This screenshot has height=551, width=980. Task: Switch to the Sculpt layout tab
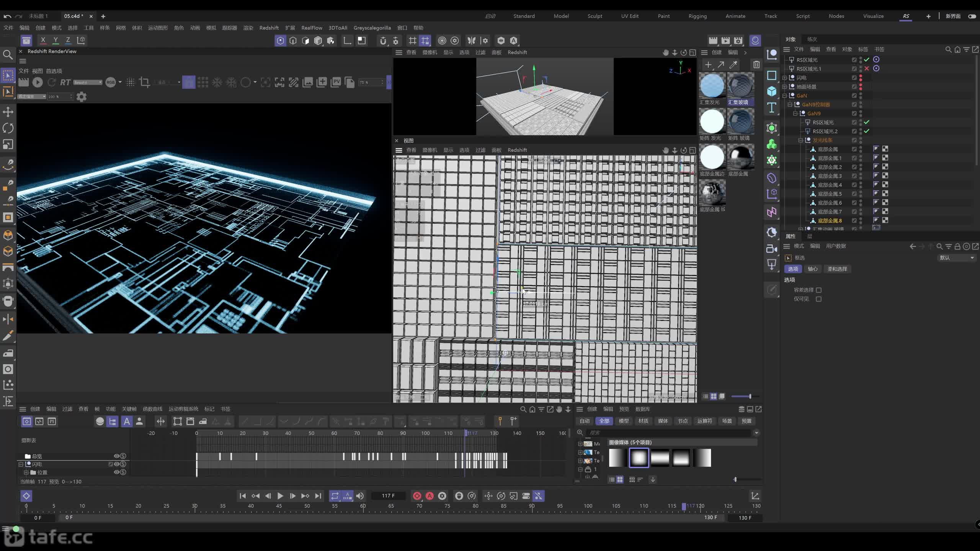595,16
